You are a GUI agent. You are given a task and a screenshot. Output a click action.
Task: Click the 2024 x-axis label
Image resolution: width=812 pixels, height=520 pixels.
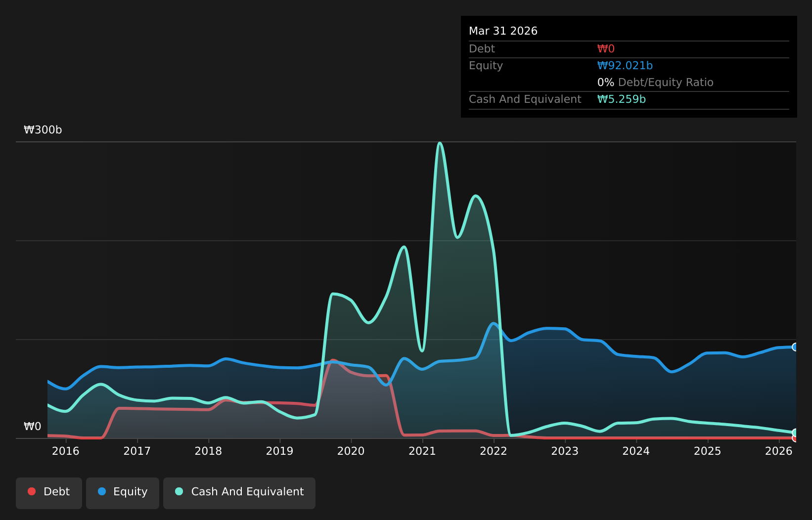click(x=636, y=451)
